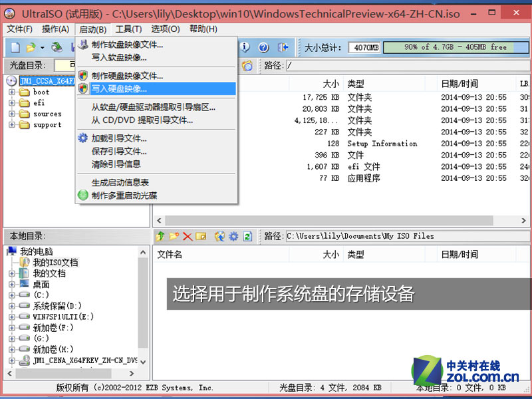The image size is (532, 399).
Task: Click the DVD drive icon of JM1_CENA_X64FREV_ZH-CN_DV9
Action: point(25,360)
